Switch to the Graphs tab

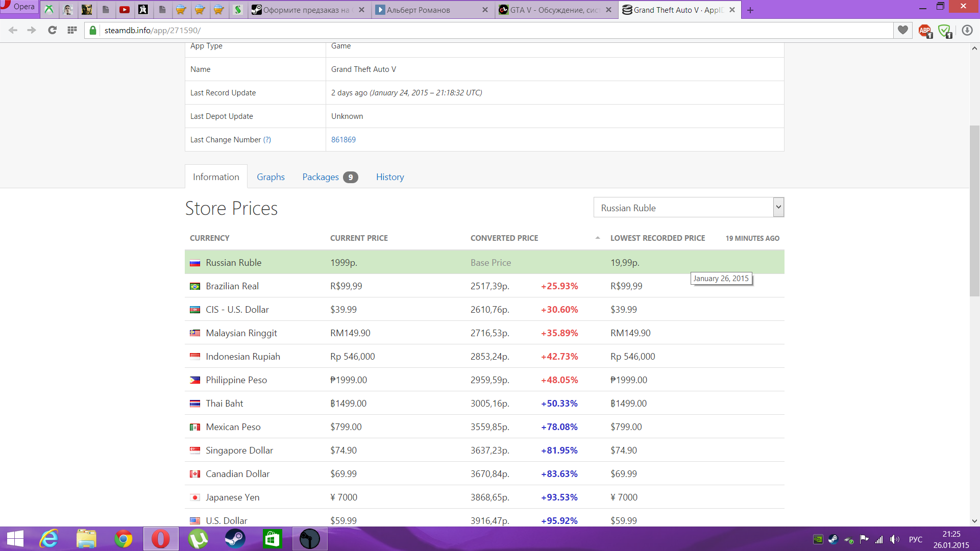pos(271,177)
